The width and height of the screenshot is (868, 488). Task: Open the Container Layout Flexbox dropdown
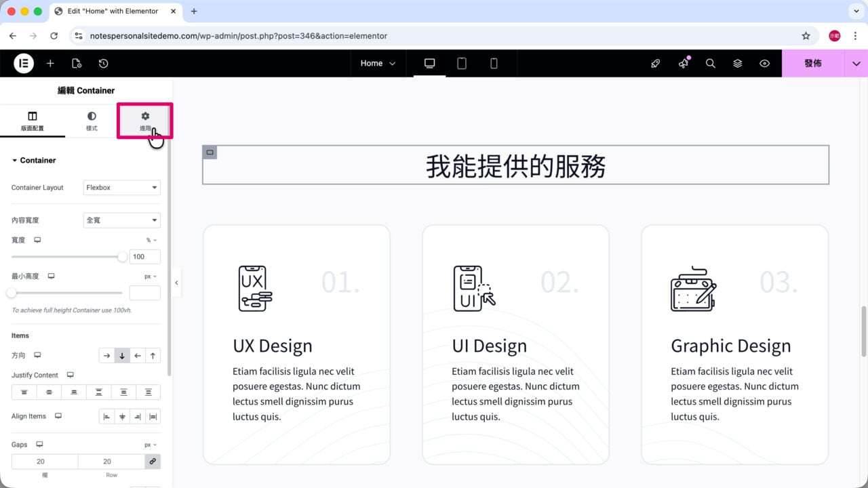click(122, 188)
